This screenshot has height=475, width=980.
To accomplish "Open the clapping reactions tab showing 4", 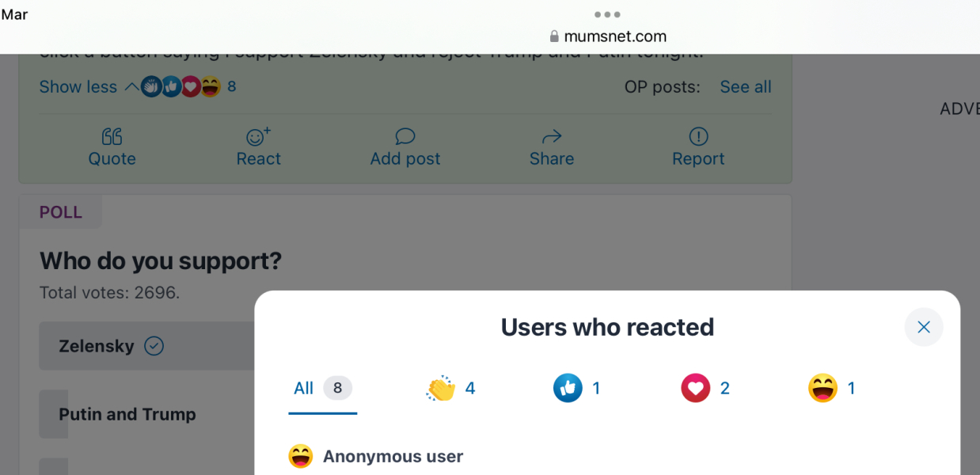I will 450,388.
